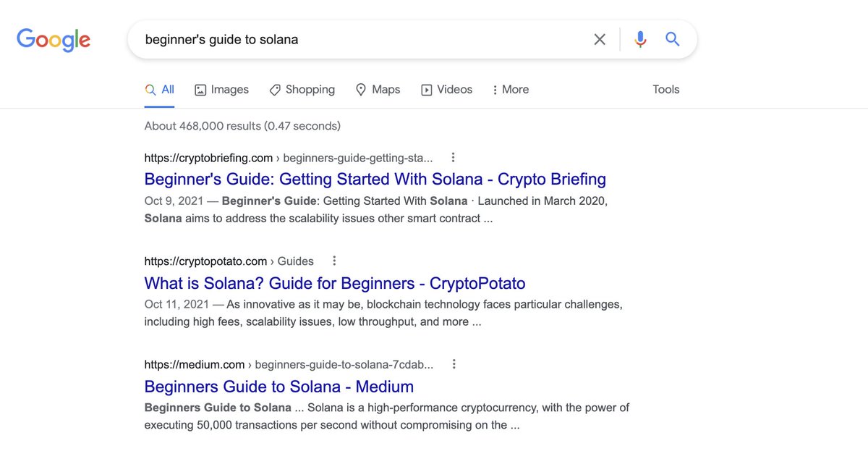Click the cryptobriefing.com URL breadcrumb
Image resolution: width=868 pixels, height=459 pixels.
pos(288,158)
